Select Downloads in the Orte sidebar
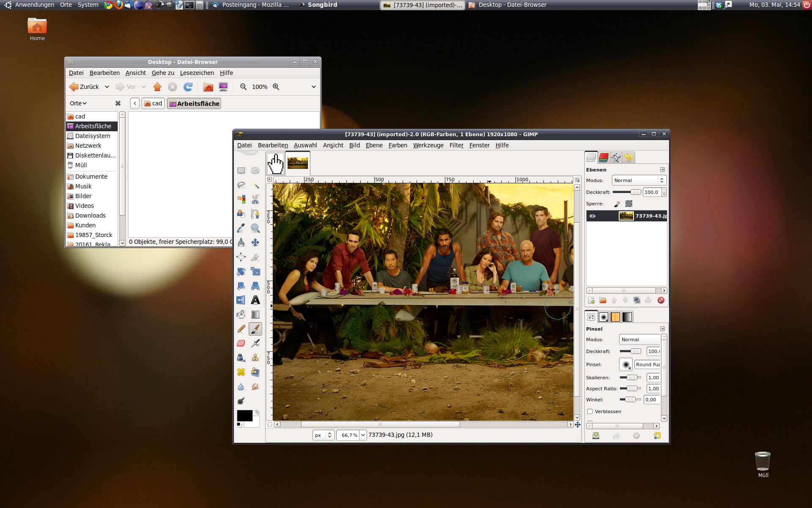 point(90,215)
